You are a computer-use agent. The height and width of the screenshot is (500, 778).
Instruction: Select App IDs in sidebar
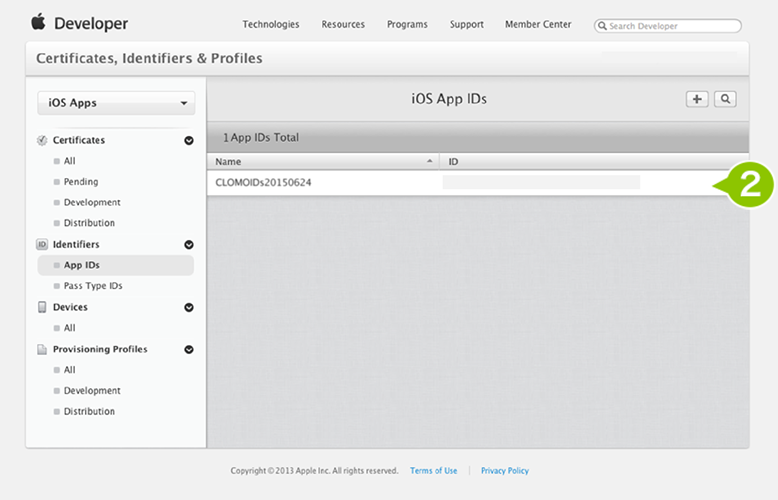(116, 265)
